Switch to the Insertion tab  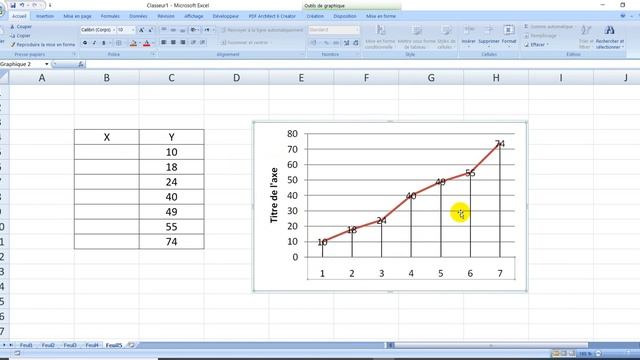coord(45,16)
